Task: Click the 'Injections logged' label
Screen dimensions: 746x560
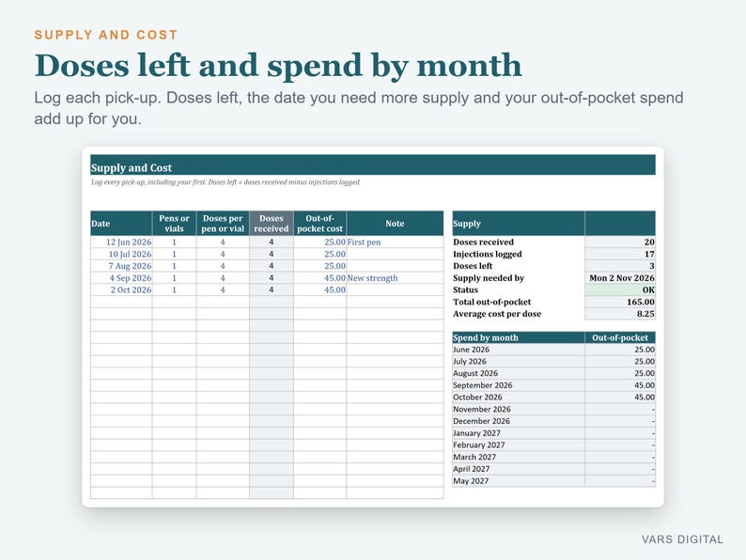Action: 488,254
